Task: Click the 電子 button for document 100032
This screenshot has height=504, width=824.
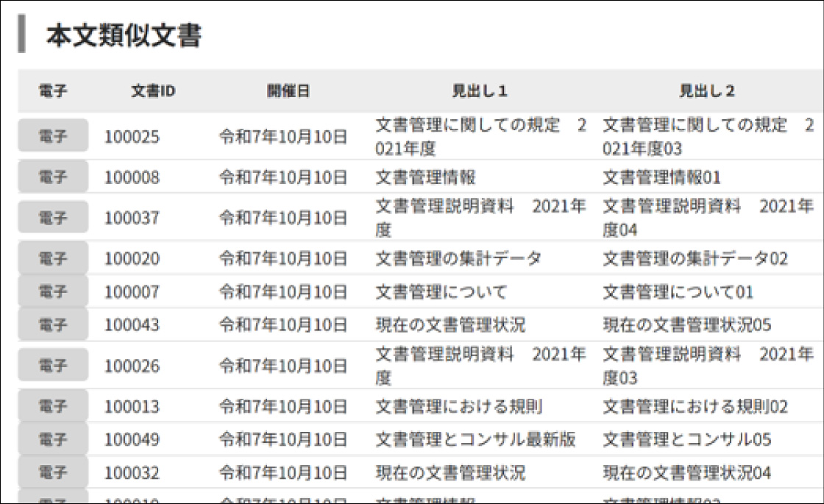Action: [53, 472]
